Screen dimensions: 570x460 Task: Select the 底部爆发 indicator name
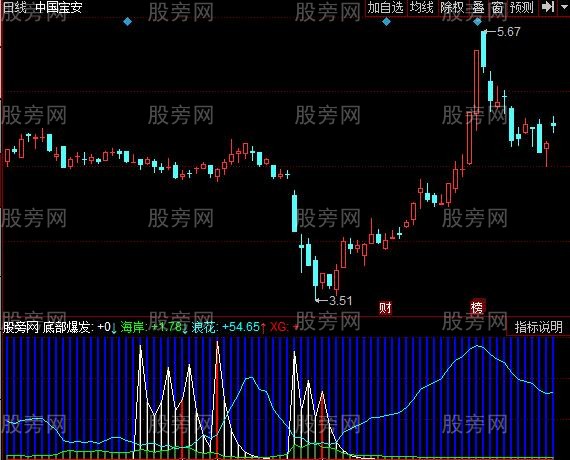click(66, 327)
